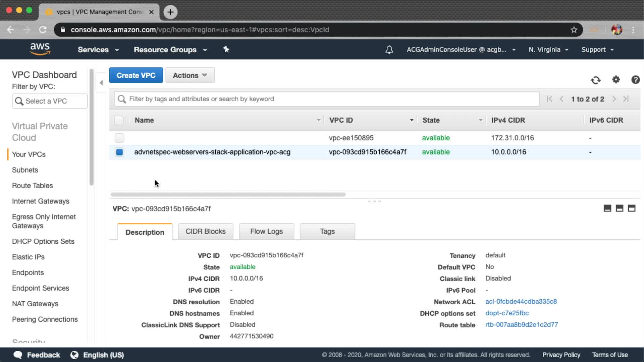
Task: Click the AWS logo home icon
Action: point(40,49)
